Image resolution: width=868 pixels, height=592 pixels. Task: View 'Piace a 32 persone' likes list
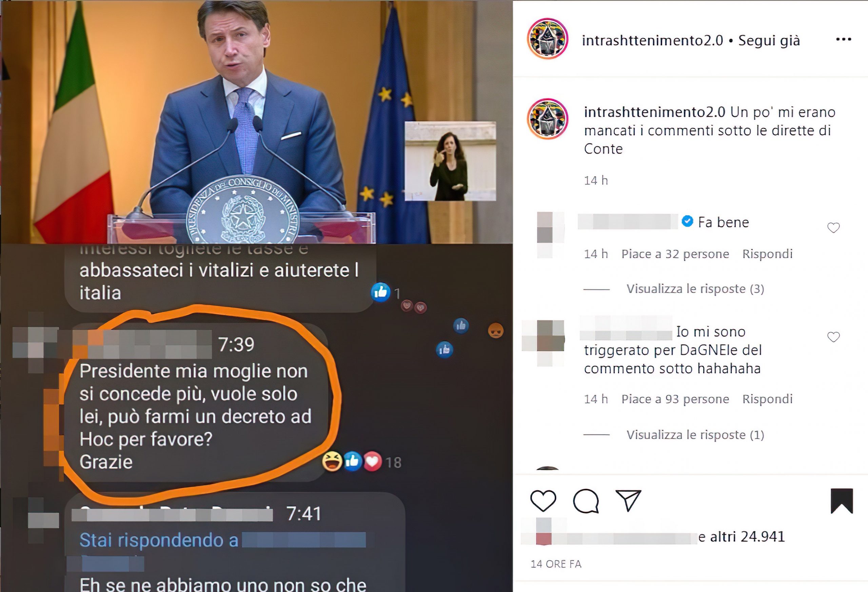click(675, 254)
